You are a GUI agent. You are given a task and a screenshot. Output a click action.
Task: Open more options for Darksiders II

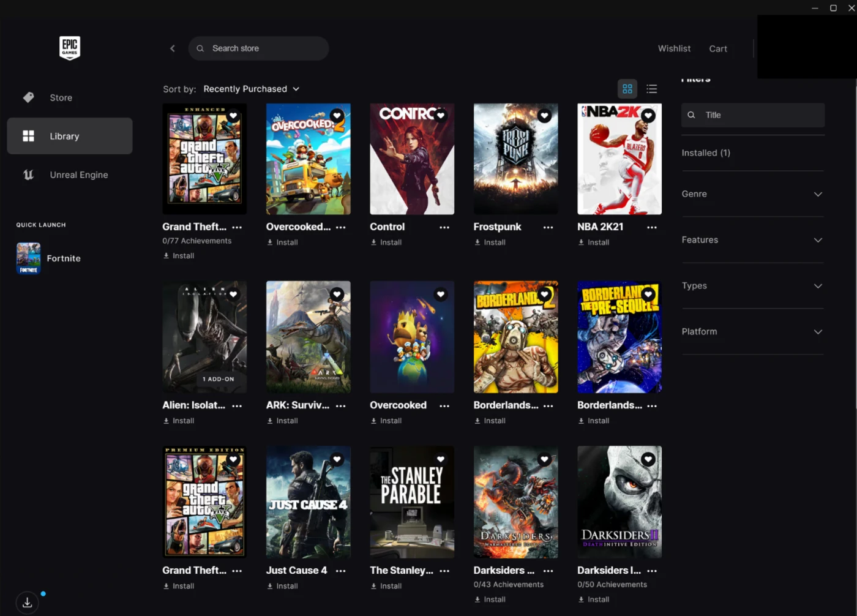(x=652, y=571)
